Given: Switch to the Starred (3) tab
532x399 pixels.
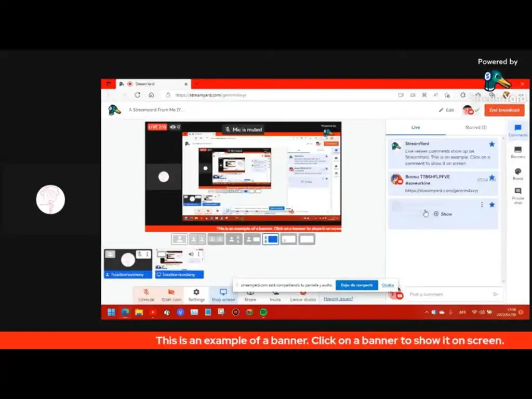Looking at the screenshot, I should (x=476, y=127).
